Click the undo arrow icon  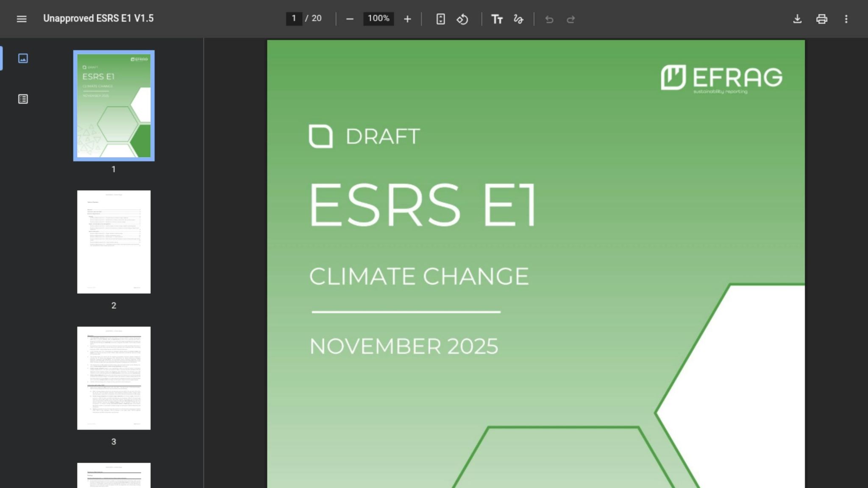point(549,19)
